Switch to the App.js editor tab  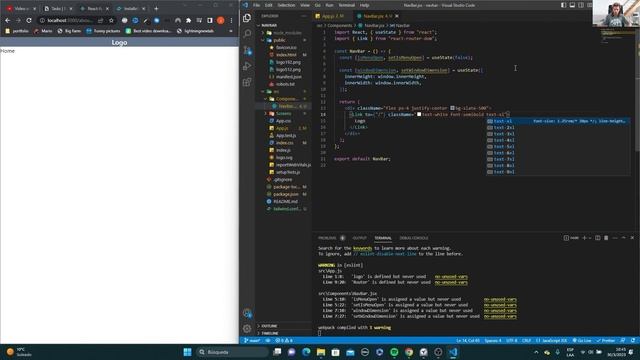[332, 16]
